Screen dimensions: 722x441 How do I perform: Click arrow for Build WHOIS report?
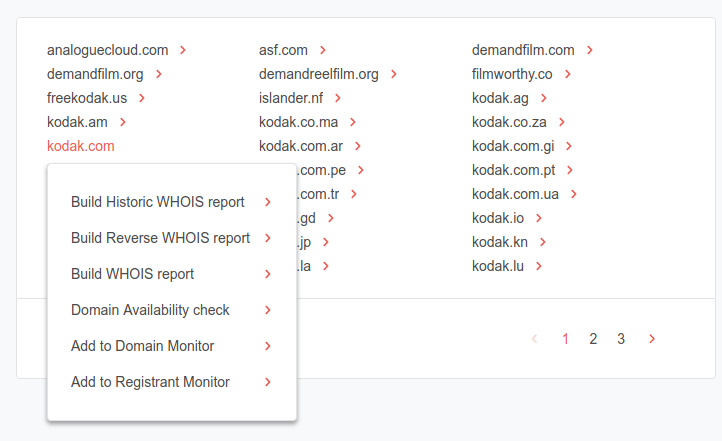coord(268,274)
